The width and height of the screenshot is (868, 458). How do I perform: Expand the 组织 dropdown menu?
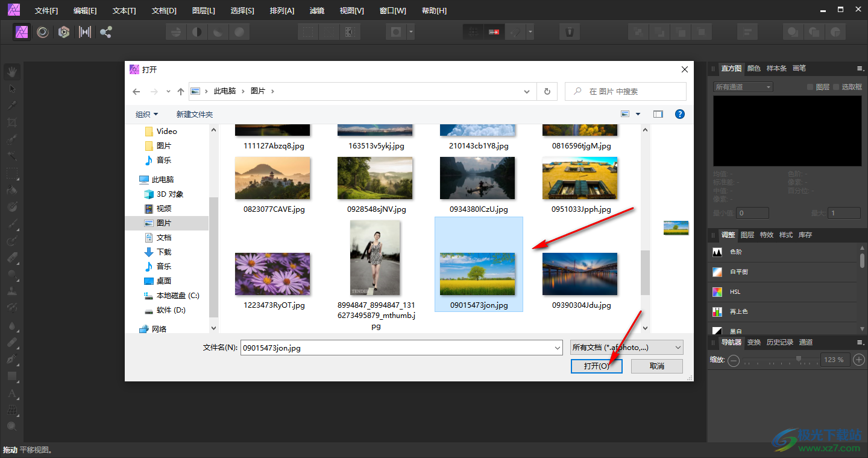pos(146,114)
